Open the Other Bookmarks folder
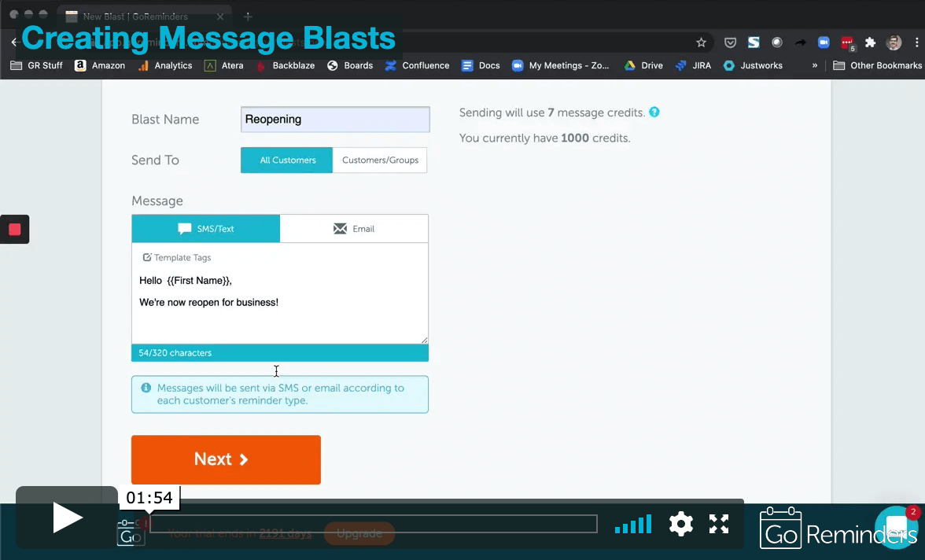This screenshot has width=925, height=560. 877,65
